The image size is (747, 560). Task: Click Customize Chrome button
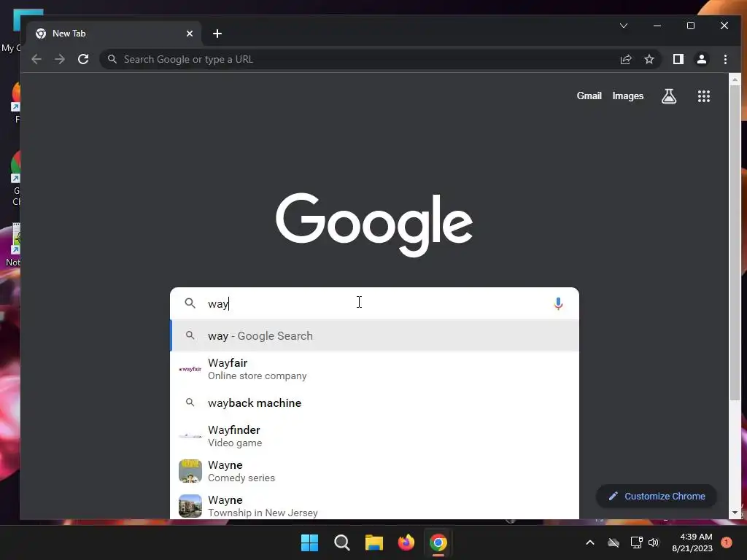click(x=657, y=496)
